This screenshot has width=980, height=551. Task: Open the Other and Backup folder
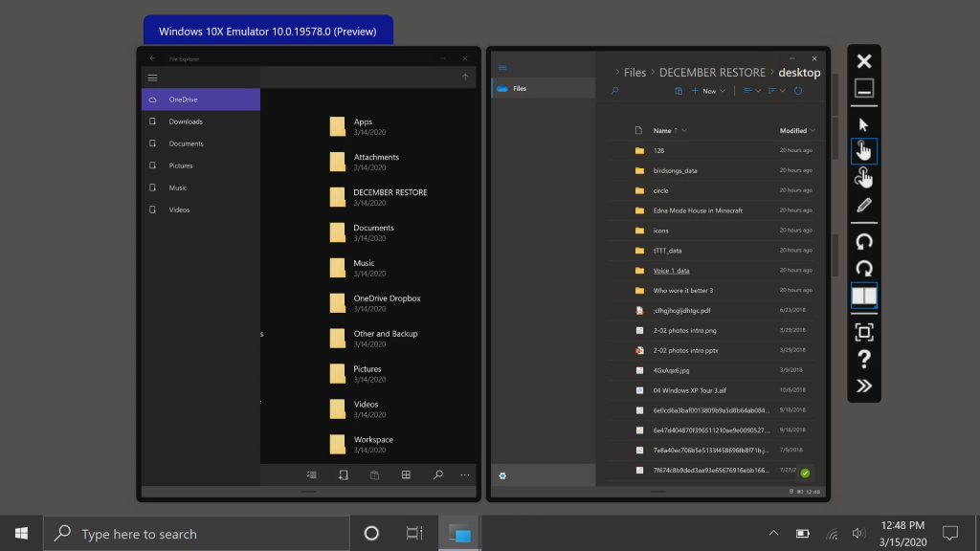coord(374,339)
